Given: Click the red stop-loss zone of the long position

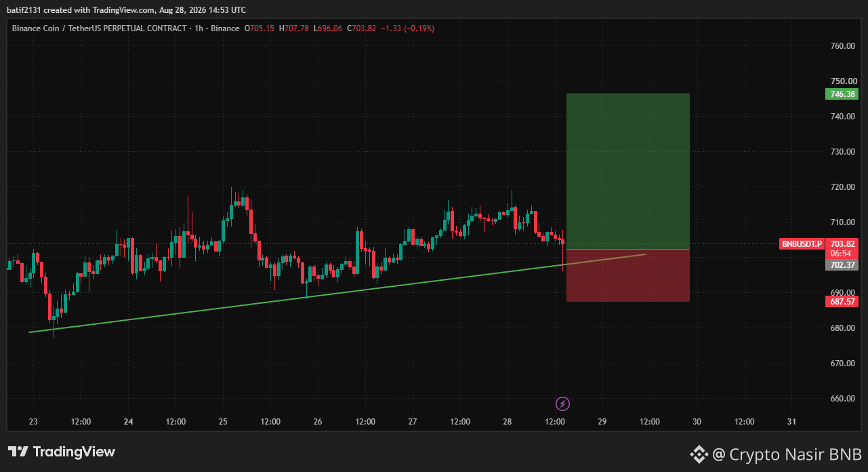Looking at the screenshot, I should [628, 275].
